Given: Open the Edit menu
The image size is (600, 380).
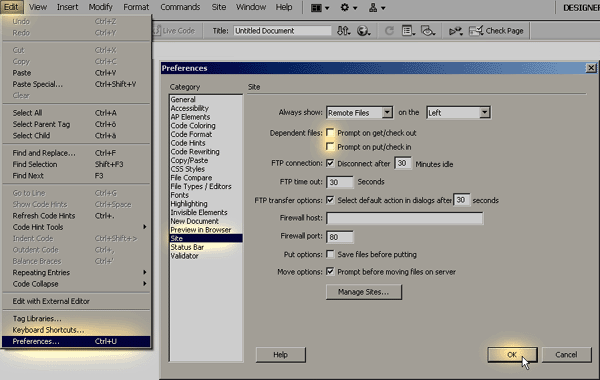Looking at the screenshot, I should [11, 7].
